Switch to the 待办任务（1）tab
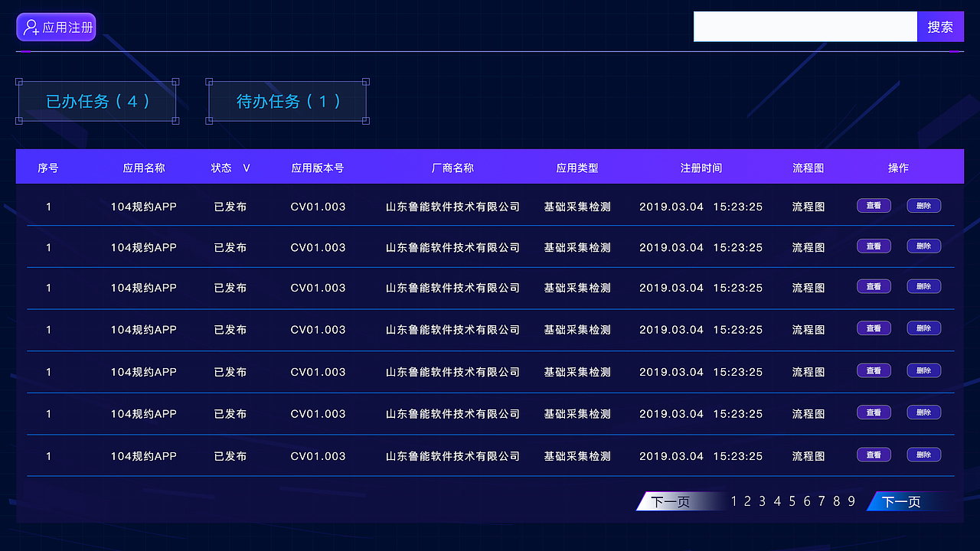 click(286, 100)
